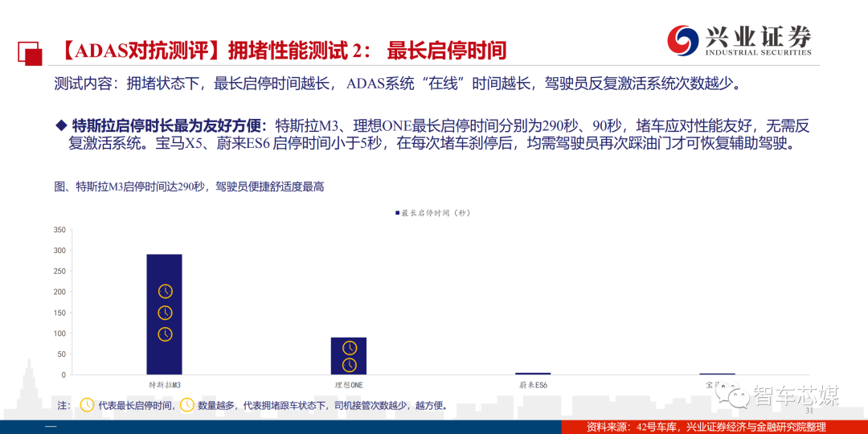Click the x-axis label 蔚来ES6
The width and height of the screenshot is (868, 434).
pyautogui.click(x=533, y=383)
